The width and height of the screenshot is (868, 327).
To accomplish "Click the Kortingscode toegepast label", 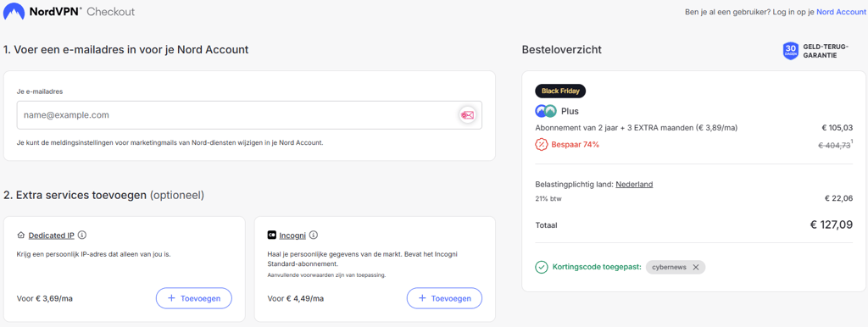I will (597, 267).
